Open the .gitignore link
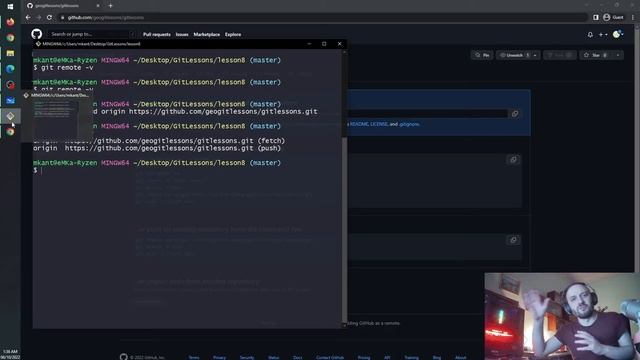Viewport: 640px width, 360px height. (409, 124)
